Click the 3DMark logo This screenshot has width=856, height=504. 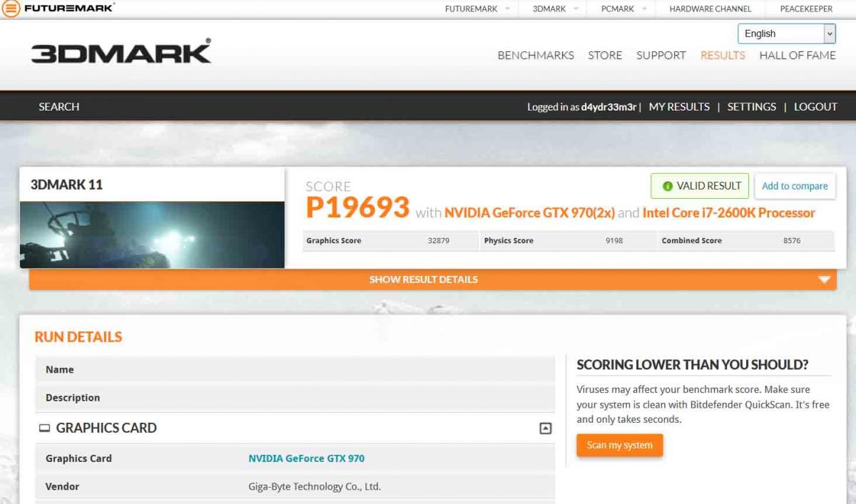pos(121,51)
